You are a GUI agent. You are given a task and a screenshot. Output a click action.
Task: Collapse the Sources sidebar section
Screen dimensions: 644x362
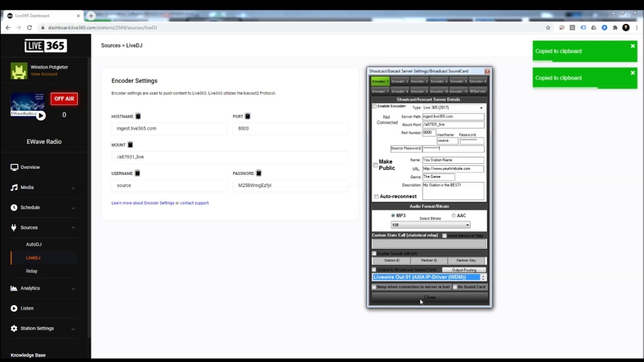73,228
